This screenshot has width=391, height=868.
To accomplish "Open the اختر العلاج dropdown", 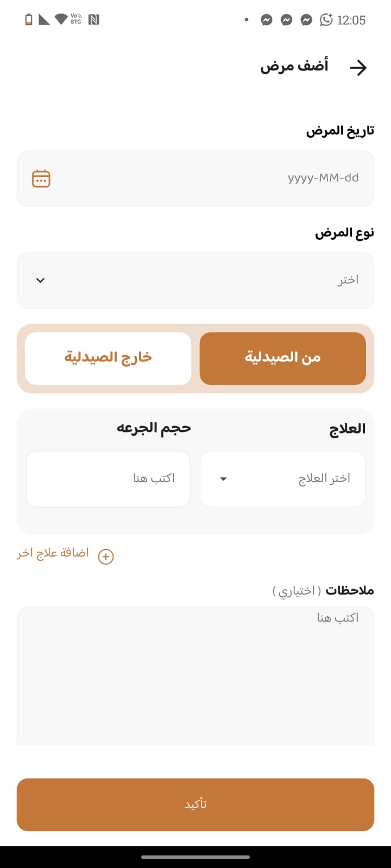I will (x=283, y=479).
